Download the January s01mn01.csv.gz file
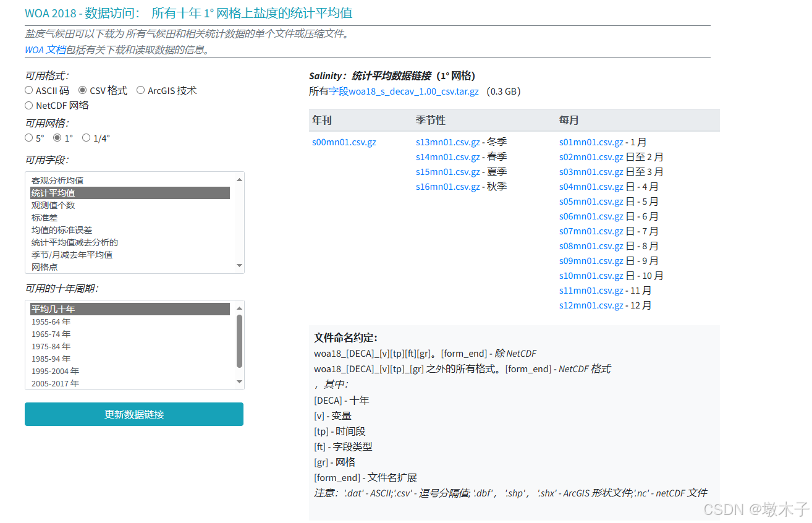This screenshot has width=812, height=523. (591, 142)
